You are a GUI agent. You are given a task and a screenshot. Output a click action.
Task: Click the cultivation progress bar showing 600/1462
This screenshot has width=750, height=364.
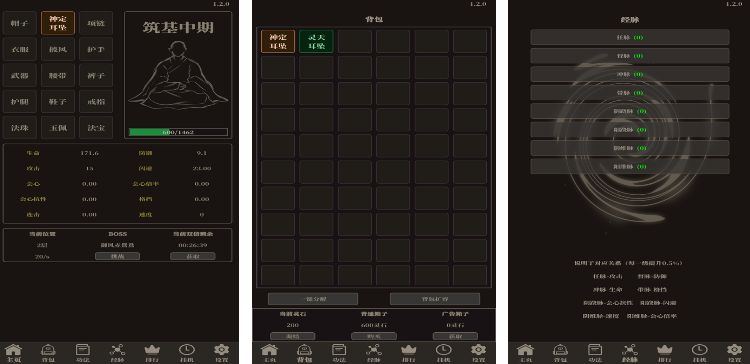(x=178, y=132)
